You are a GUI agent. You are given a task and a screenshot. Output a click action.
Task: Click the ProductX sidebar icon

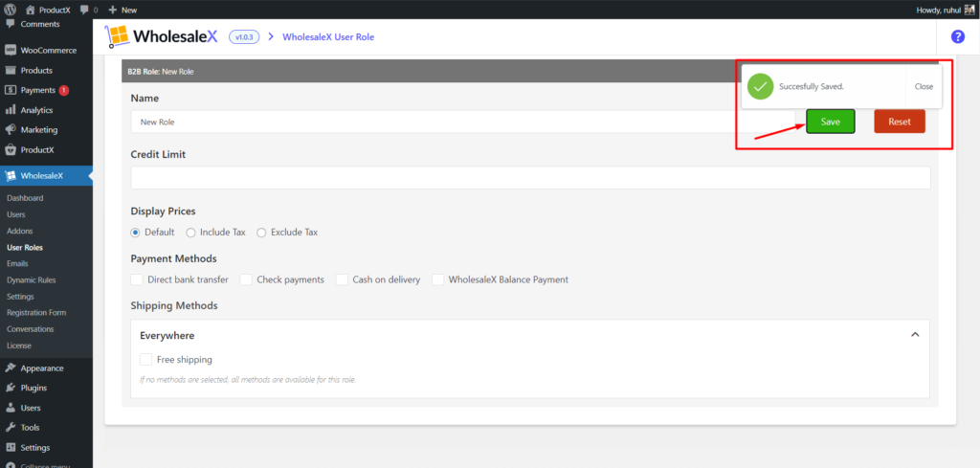[x=10, y=150]
